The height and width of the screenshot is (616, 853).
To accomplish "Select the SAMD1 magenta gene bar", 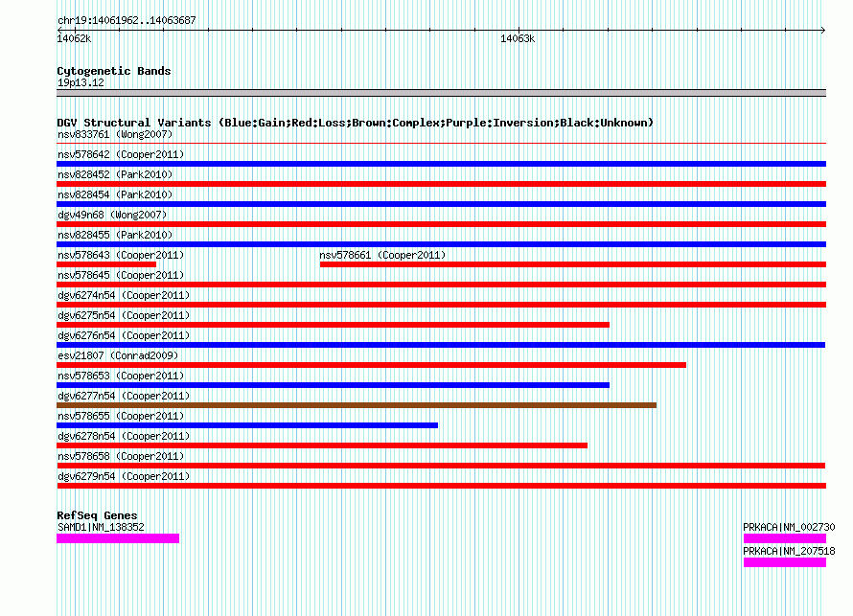I will point(118,538).
